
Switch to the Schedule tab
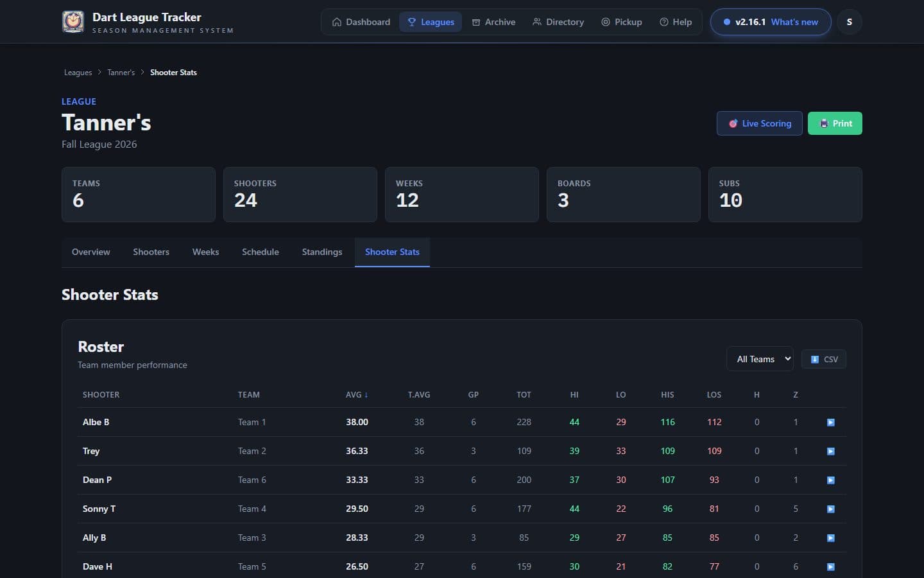tap(260, 252)
